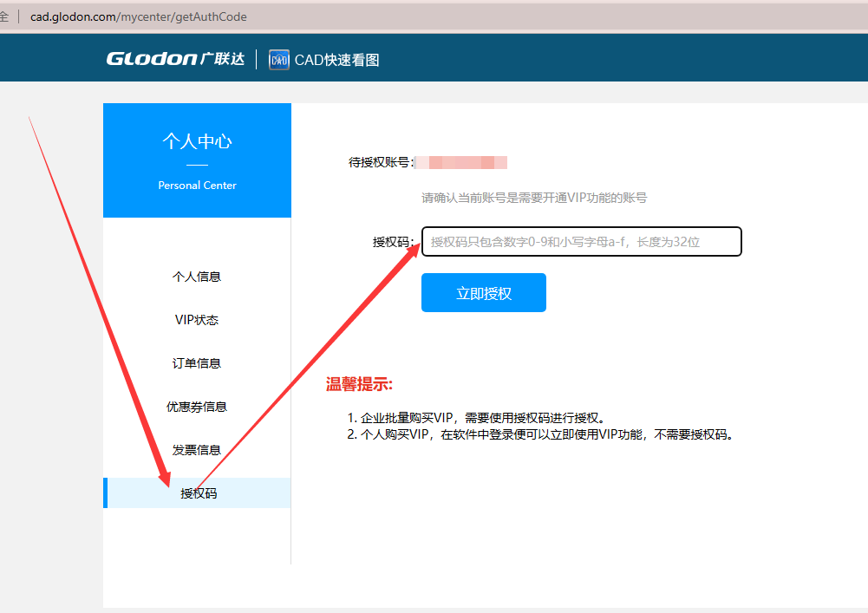868x613 pixels.
Task: Open the 优惠券信息 menu item
Action: tap(197, 407)
